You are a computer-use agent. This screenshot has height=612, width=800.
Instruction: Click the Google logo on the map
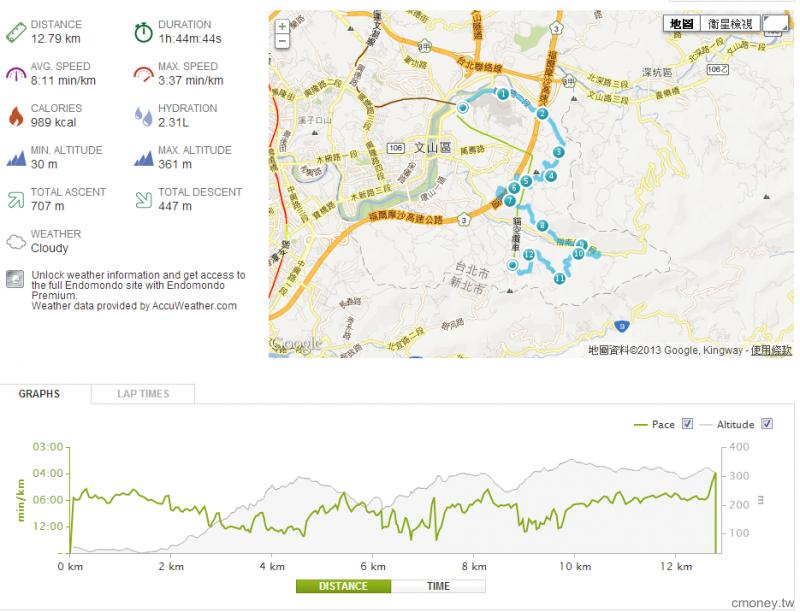(x=296, y=344)
